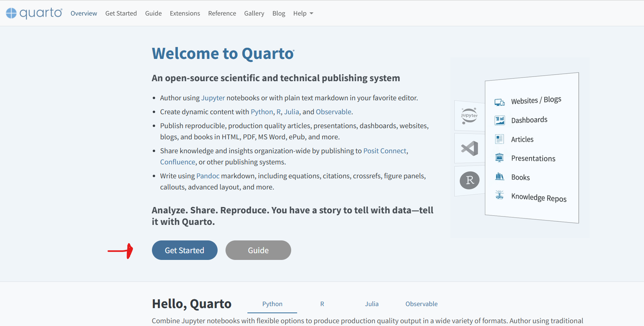Open the Extensions menu item
This screenshot has width=644, height=326.
(x=185, y=14)
